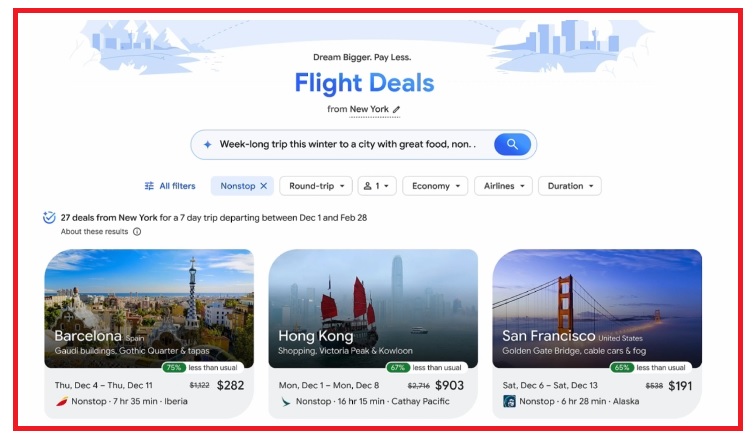The image size is (754, 445).
Task: Click the sparkle icon in search box
Action: pos(207,144)
